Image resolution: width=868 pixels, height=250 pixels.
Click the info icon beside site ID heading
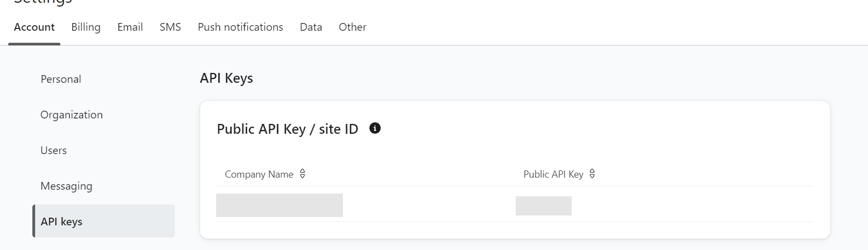coord(375,128)
